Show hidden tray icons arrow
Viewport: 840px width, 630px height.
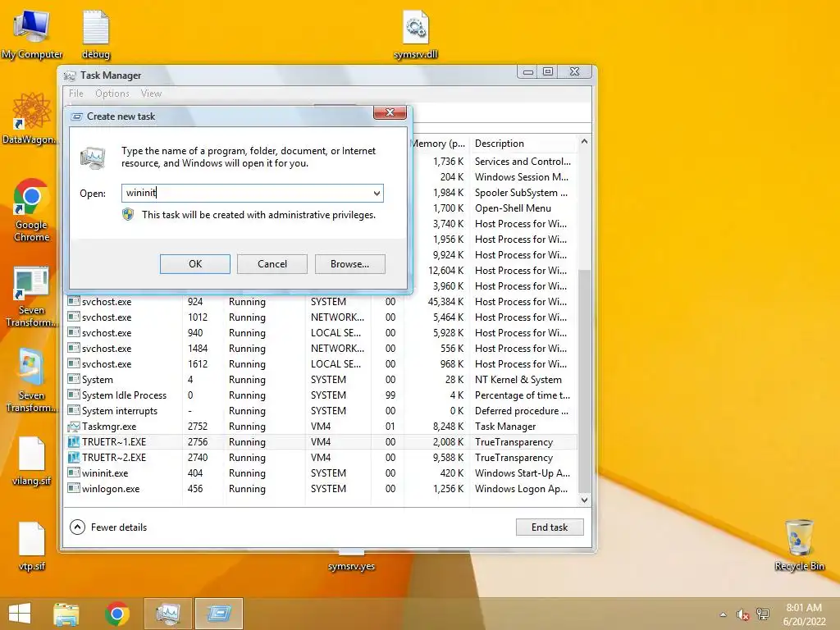(x=724, y=614)
